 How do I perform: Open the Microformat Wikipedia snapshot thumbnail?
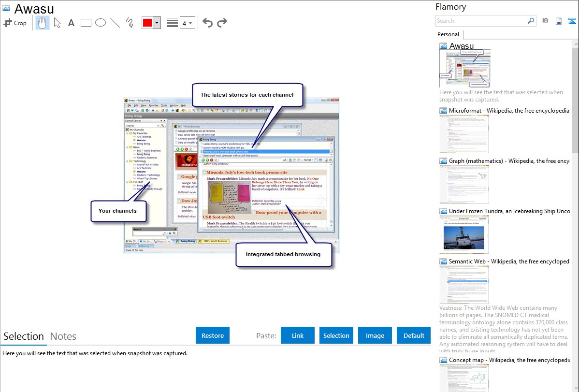(x=464, y=134)
